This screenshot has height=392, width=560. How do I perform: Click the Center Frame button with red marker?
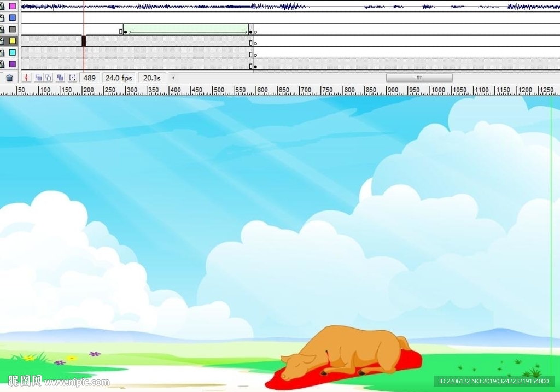click(26, 78)
